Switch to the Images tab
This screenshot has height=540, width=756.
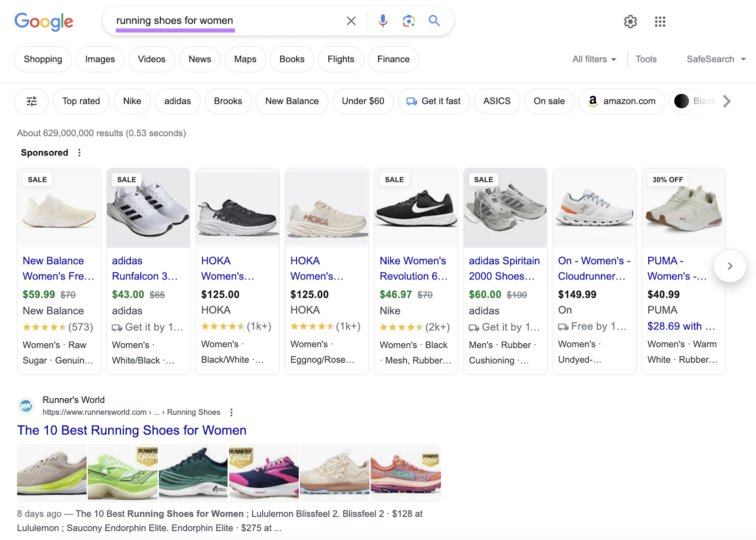[100, 59]
